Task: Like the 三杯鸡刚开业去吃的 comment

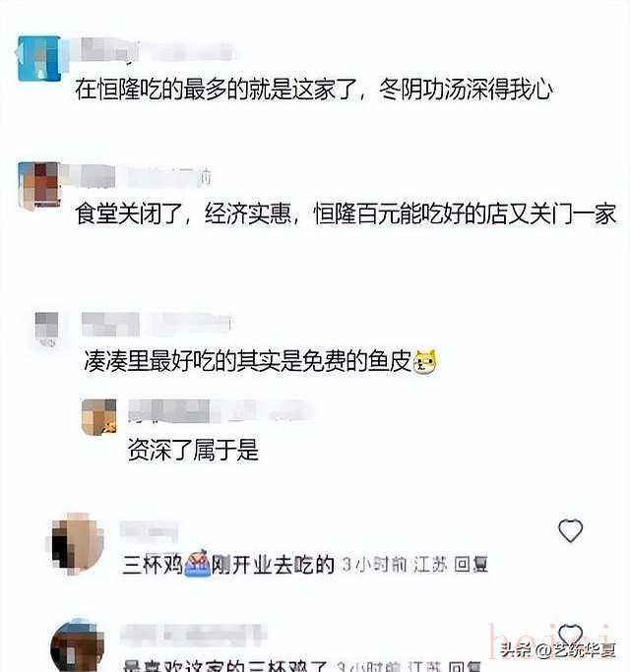Action: click(x=570, y=530)
